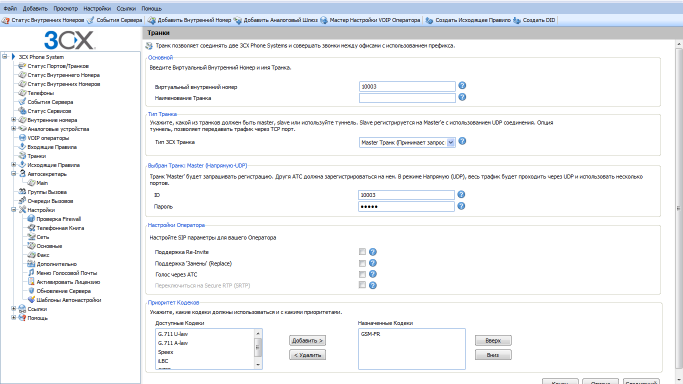Open the Файл menu

pyautogui.click(x=10, y=8)
